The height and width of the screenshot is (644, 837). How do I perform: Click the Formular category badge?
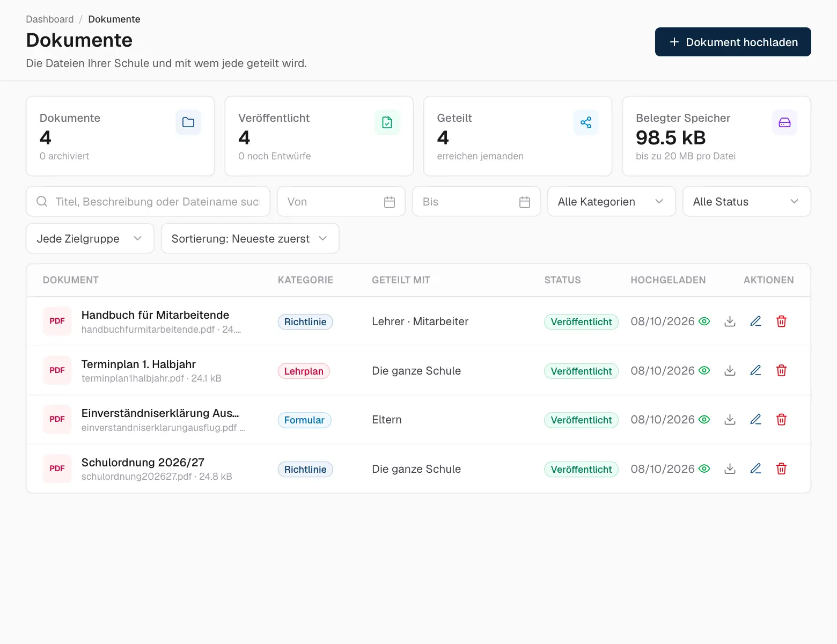point(304,420)
